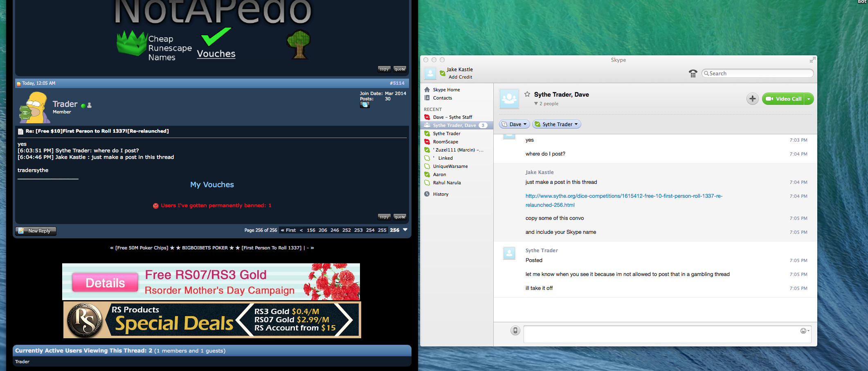Click the Trader name under Currently Active Users
Image resolution: width=868 pixels, height=371 pixels.
pos(22,362)
